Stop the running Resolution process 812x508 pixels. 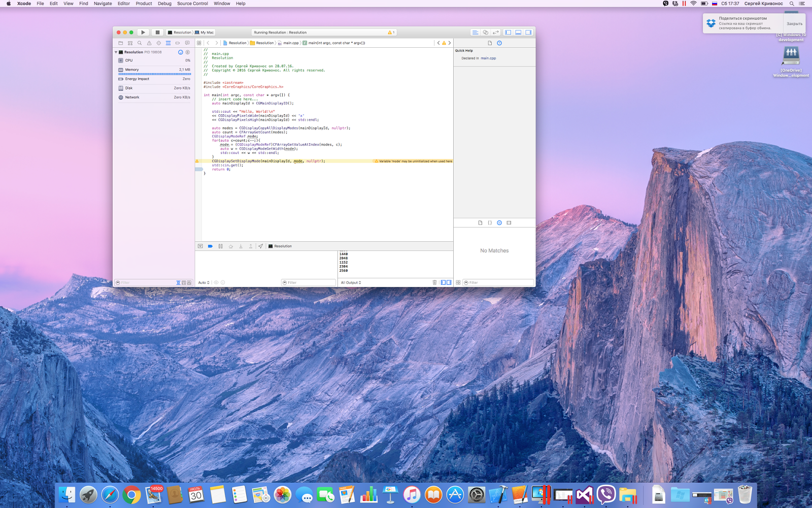tap(157, 32)
